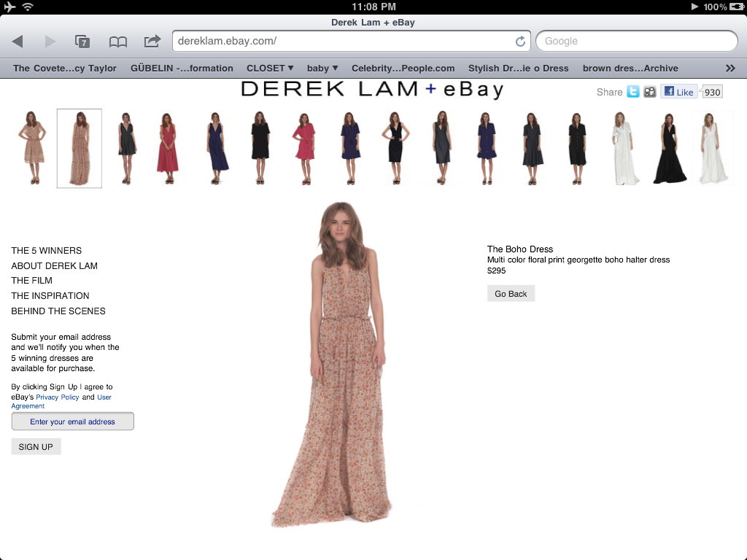Click The Boho Dress title text

coord(519,249)
